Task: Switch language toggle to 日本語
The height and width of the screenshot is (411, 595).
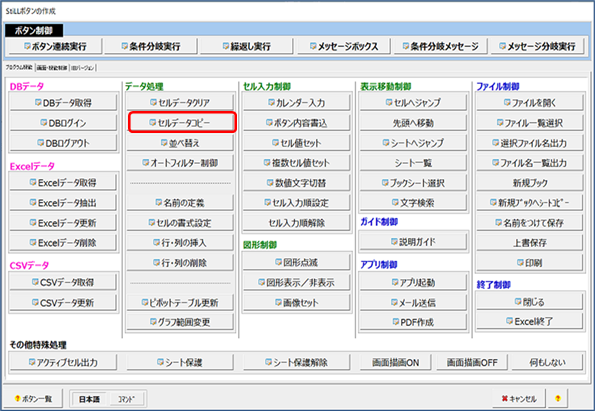Action: click(x=89, y=399)
